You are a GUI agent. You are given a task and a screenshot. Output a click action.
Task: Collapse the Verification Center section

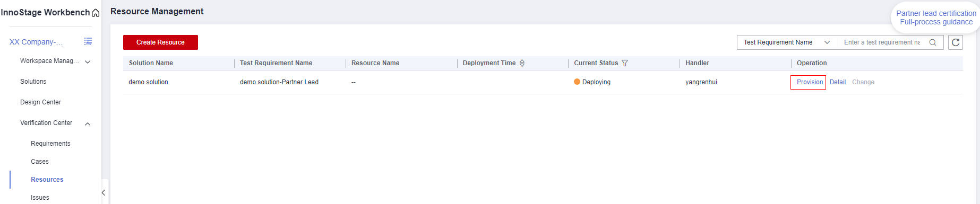[x=88, y=124]
